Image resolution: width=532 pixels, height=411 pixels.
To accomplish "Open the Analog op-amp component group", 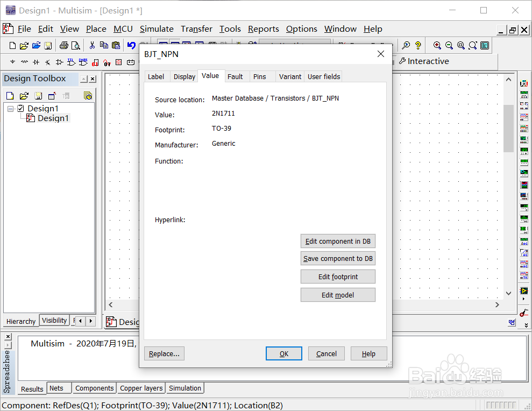I will point(59,62).
